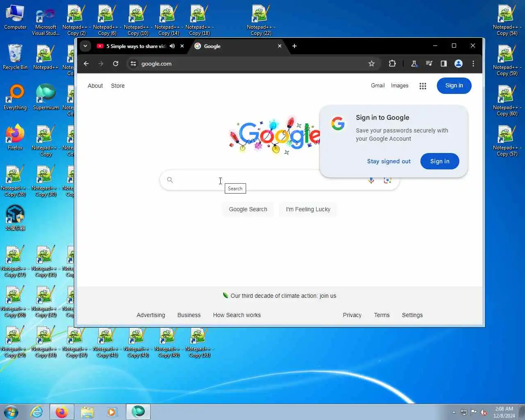The height and width of the screenshot is (420, 525).
Task: Open the taskbar clock showing 2:08 AM
Action: click(x=504, y=412)
